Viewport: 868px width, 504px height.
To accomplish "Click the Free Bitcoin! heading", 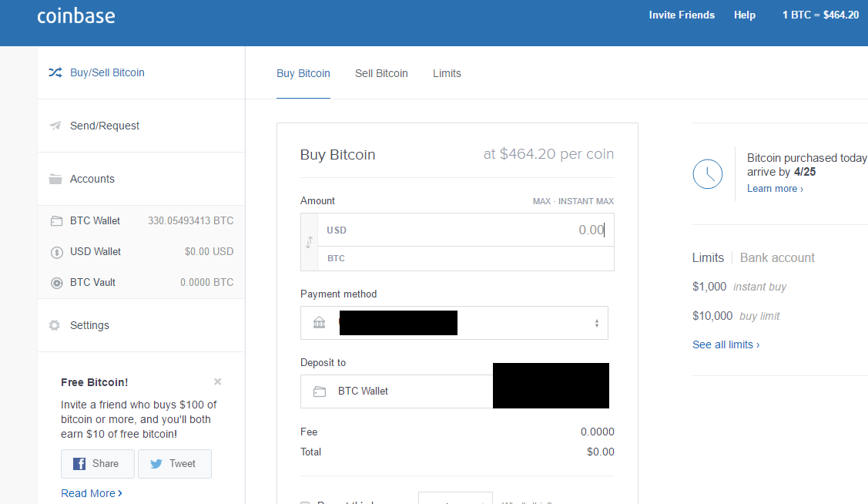I will pyautogui.click(x=94, y=382).
